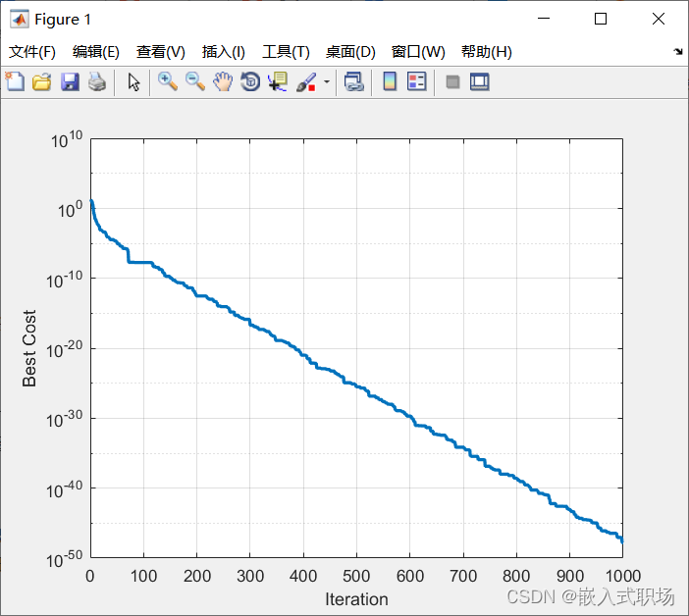Print the figure with the printer icon
This screenshot has width=689, height=616.
pyautogui.click(x=97, y=82)
